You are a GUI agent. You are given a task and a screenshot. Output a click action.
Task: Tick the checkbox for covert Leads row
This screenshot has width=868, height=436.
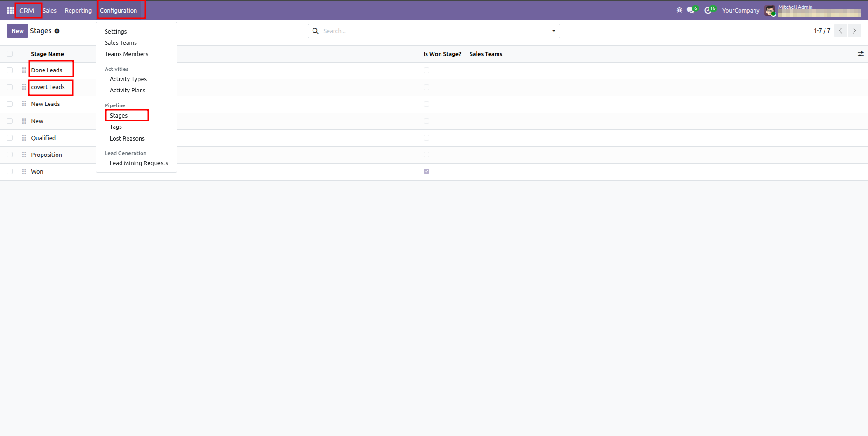click(x=9, y=87)
